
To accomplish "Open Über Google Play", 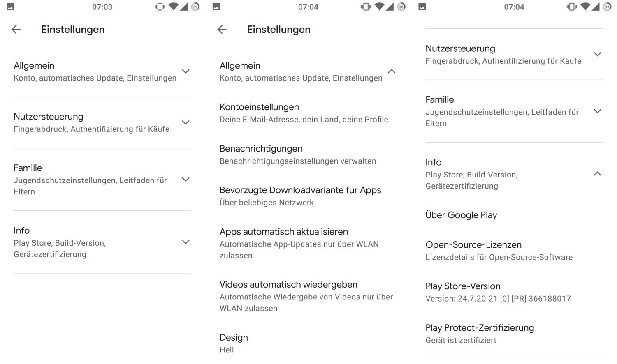I will (x=461, y=215).
